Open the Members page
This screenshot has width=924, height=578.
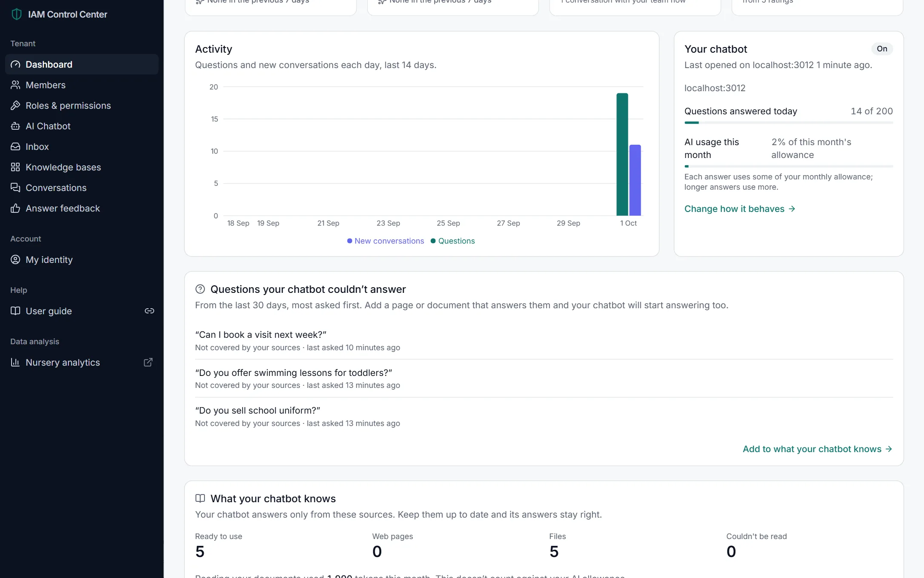82,85
